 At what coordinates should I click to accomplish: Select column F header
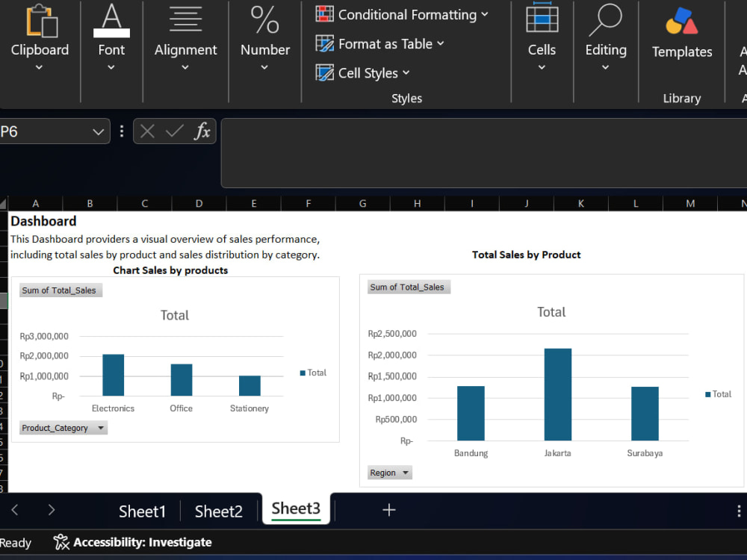309,203
